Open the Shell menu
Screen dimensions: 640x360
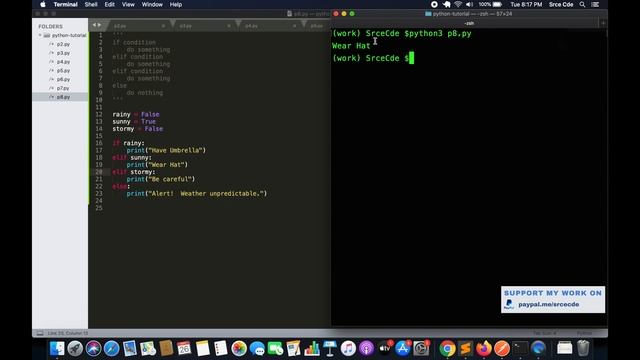(x=91, y=4)
